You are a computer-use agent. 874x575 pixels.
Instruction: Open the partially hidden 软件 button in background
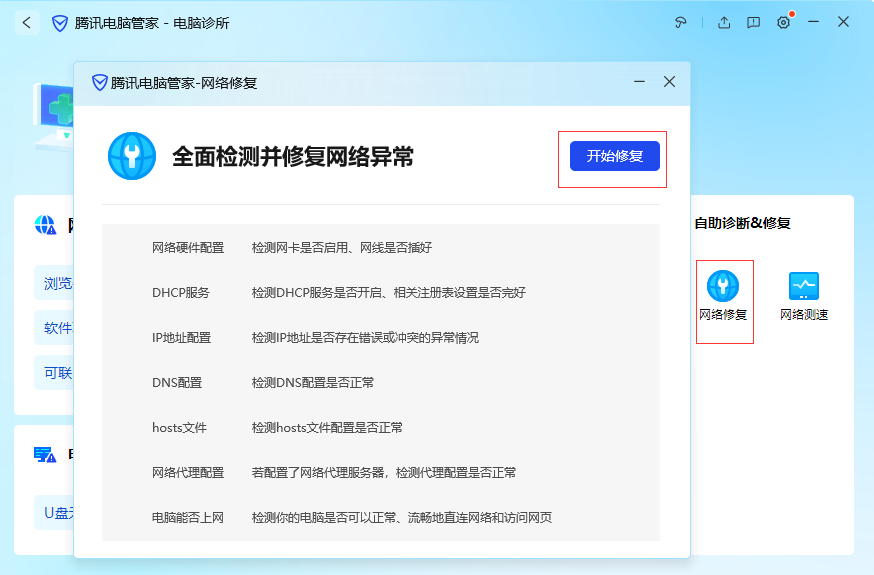pos(54,328)
